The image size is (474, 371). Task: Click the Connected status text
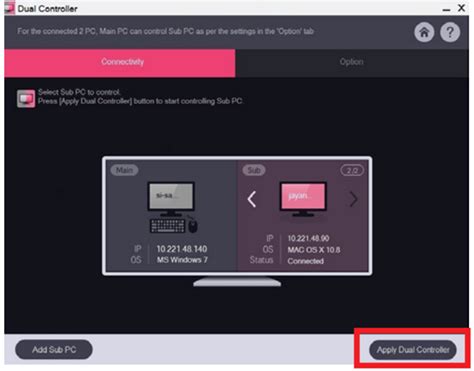click(x=306, y=261)
